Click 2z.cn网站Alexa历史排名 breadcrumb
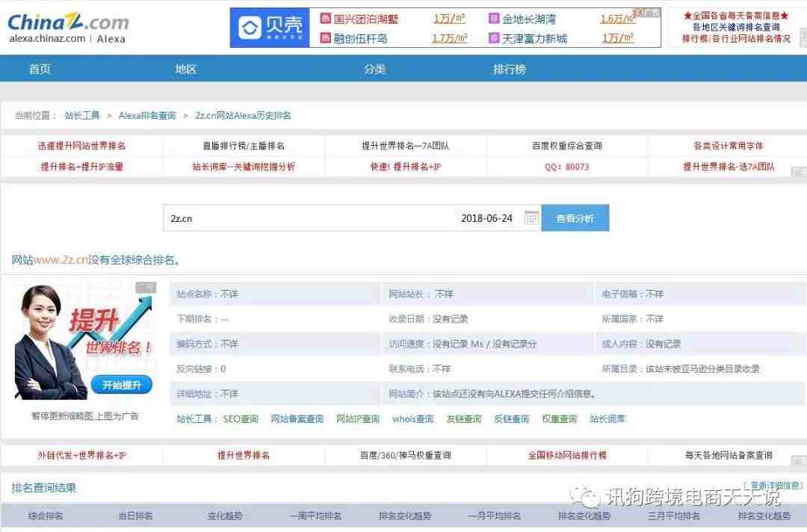The image size is (807, 532). pos(243,115)
